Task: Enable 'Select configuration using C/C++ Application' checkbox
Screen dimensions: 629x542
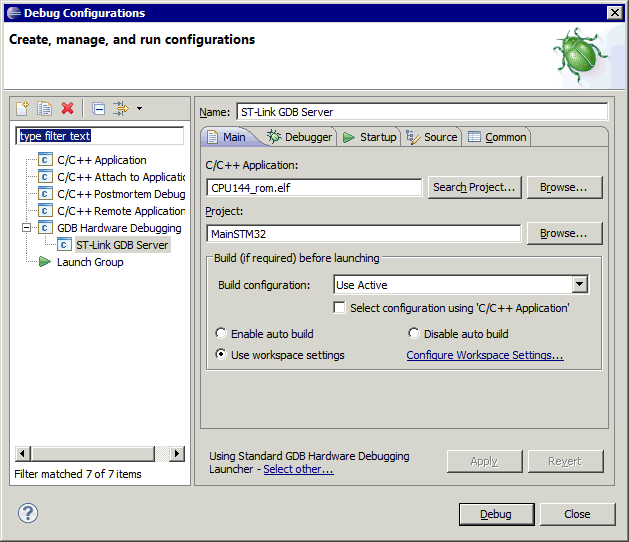Action: point(340,308)
